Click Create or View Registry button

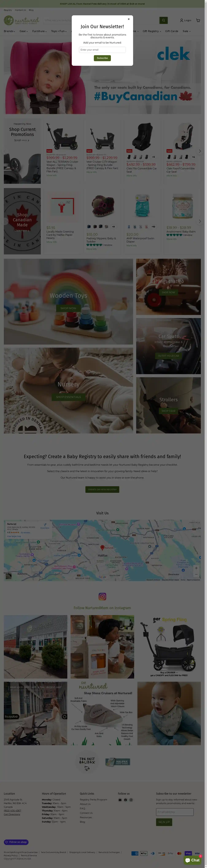102,489
